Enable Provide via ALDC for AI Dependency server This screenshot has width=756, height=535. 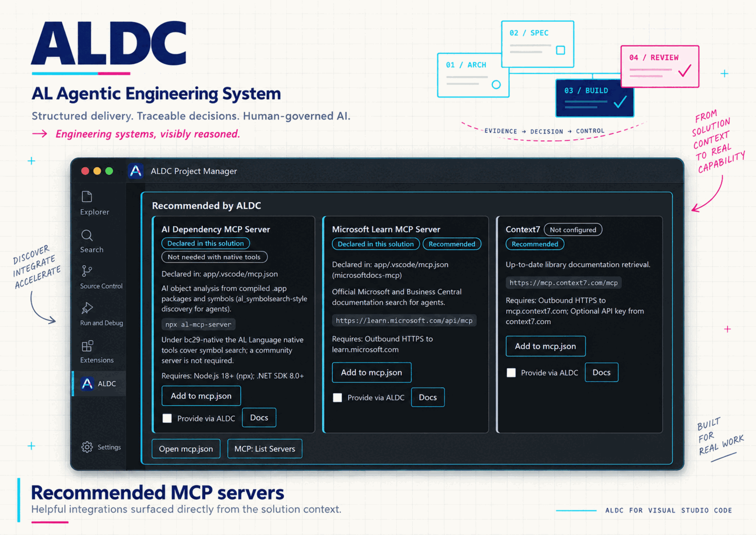coord(167,418)
